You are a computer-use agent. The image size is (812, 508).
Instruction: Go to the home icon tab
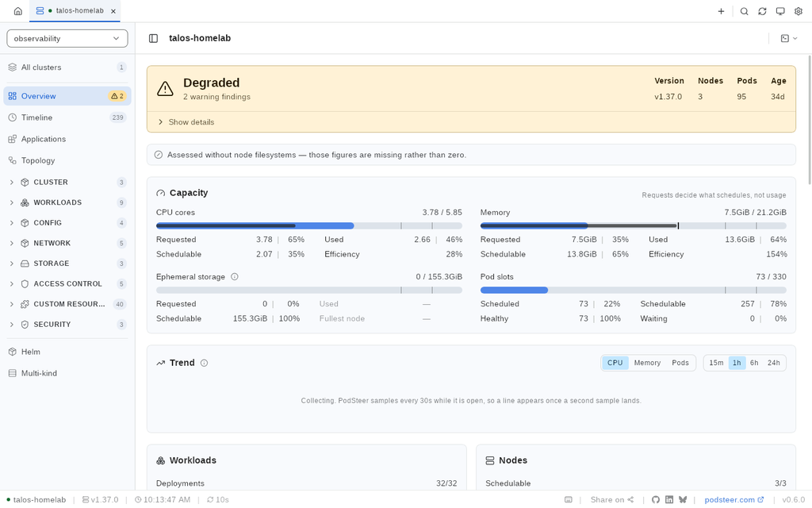click(18, 11)
